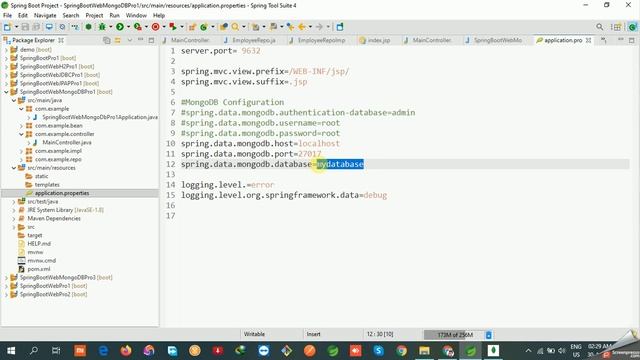Image resolution: width=640 pixels, height=360 pixels.
Task: Open Google Chrome from the taskbar
Action: [402, 350]
